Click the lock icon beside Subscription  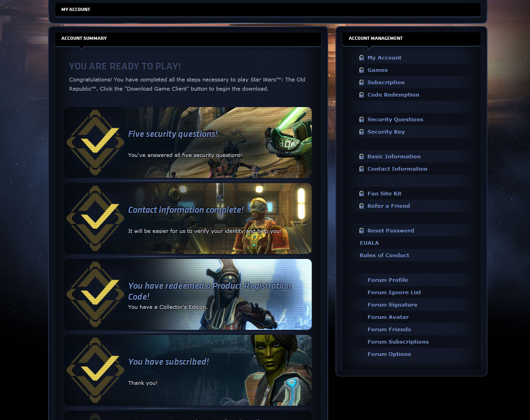point(361,82)
